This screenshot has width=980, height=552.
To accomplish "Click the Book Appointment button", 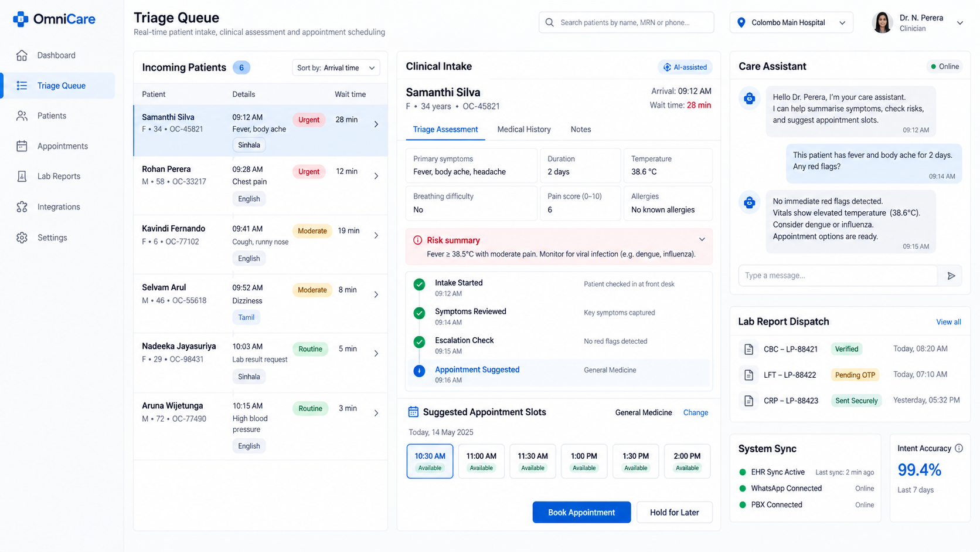I will pyautogui.click(x=581, y=512).
